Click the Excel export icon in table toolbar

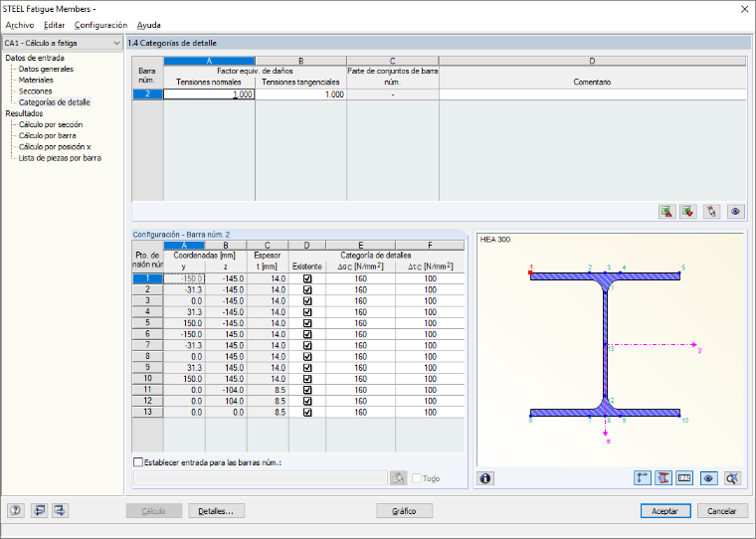[x=667, y=212]
